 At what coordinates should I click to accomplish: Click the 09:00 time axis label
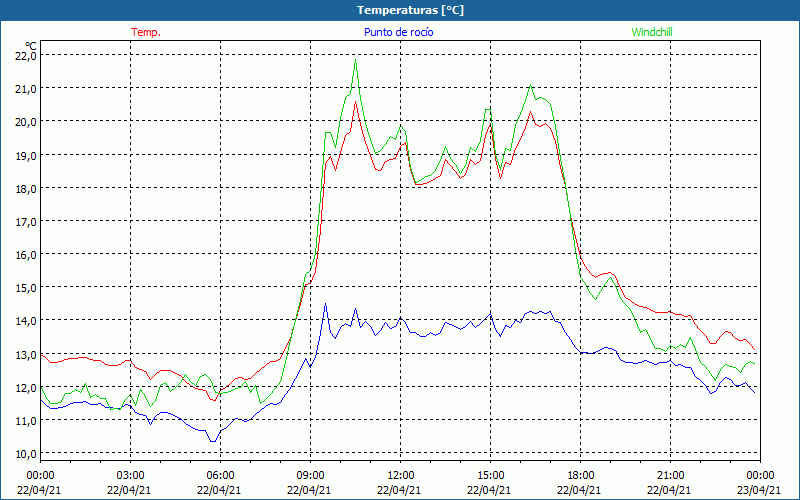pos(310,476)
